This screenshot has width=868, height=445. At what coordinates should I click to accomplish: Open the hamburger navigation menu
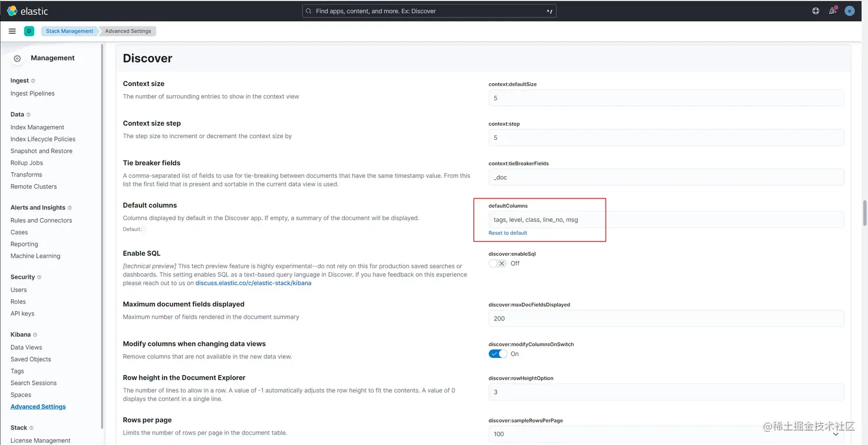click(12, 31)
